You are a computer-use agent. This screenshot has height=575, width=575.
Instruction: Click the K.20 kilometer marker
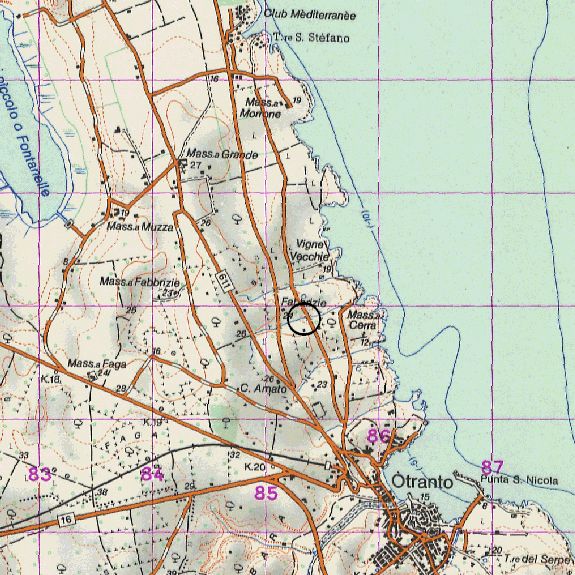click(x=254, y=467)
